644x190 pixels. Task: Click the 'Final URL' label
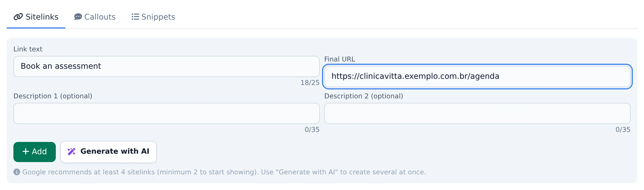(340, 59)
